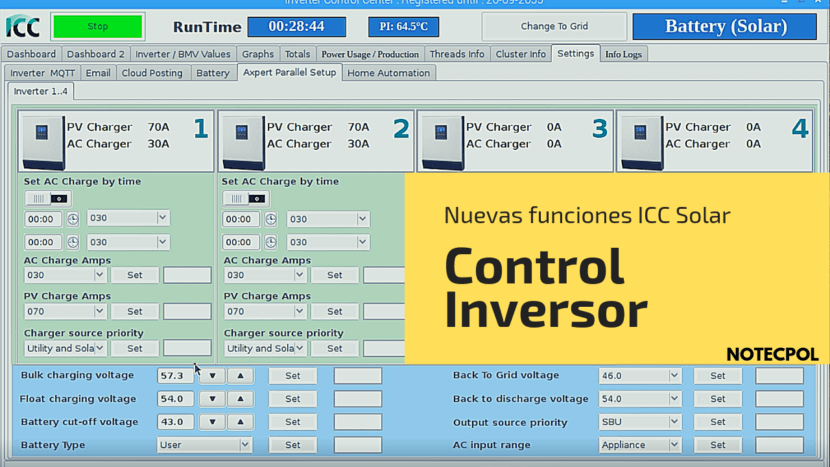Viewport: 830px width, 467px height.
Task: Increase Bulk charging voltage with up arrow
Action: click(x=240, y=376)
